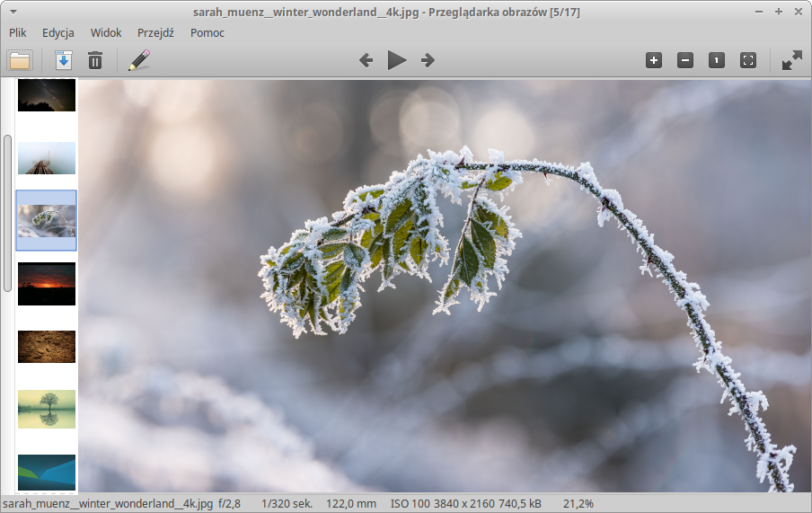Screen dimensions: 812x513
Task: Save a copy with the download arrow icon
Action: (x=64, y=60)
